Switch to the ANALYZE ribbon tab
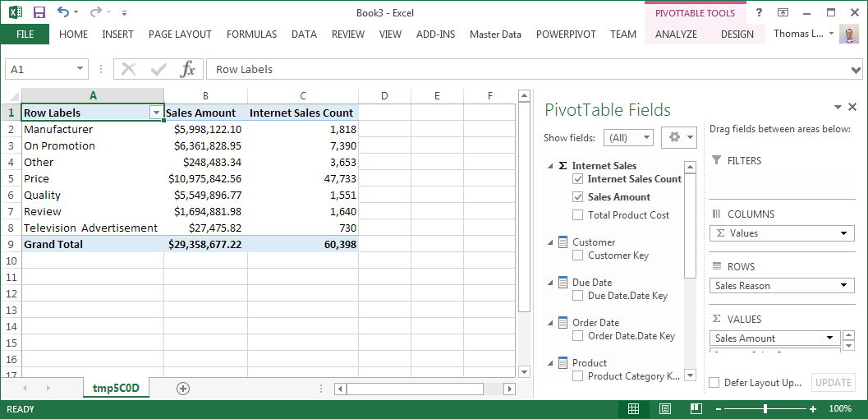Screen dimensions: 868x419 pyautogui.click(x=676, y=35)
